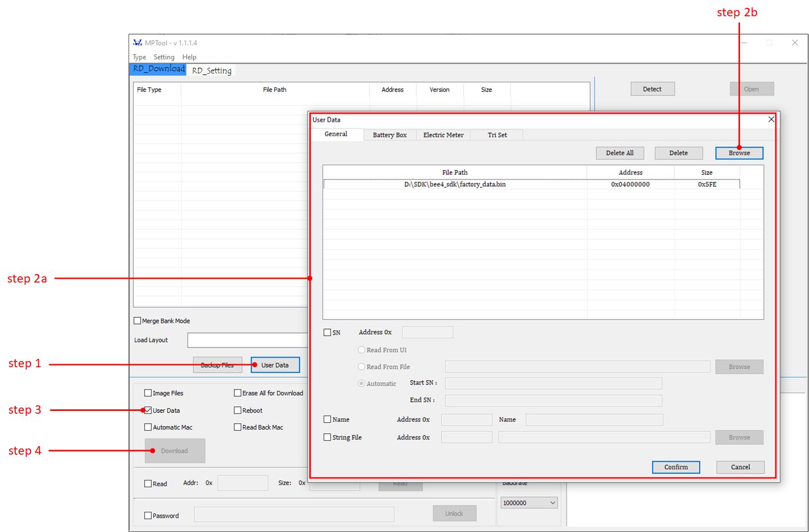Click the MPTool app icon in title bar

coord(137,43)
